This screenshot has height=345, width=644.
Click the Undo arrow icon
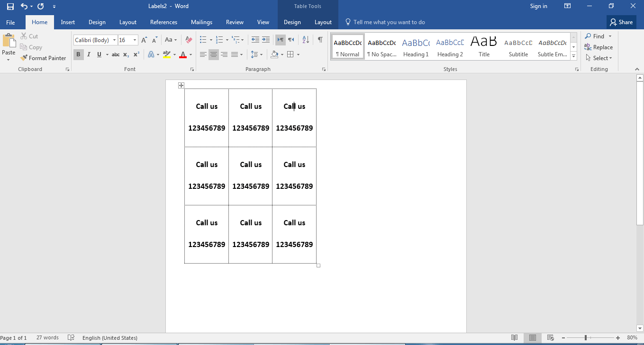pyautogui.click(x=24, y=6)
